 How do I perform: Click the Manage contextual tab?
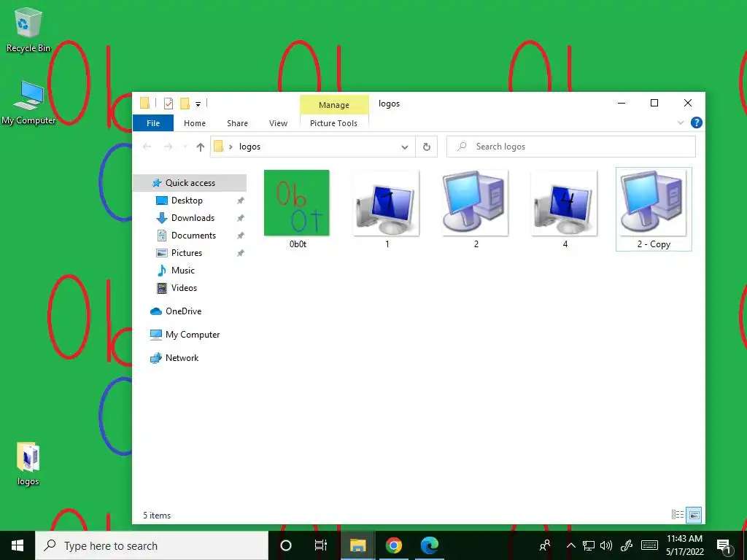[x=334, y=105]
